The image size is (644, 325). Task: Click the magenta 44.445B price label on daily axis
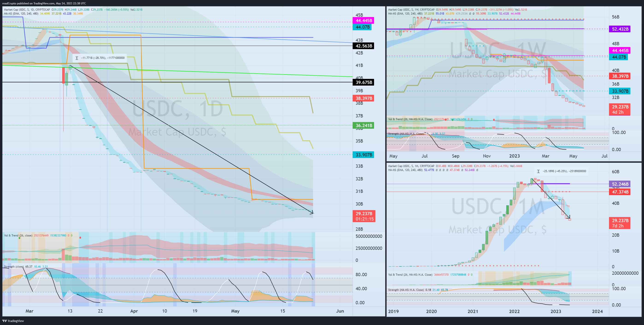tap(363, 21)
